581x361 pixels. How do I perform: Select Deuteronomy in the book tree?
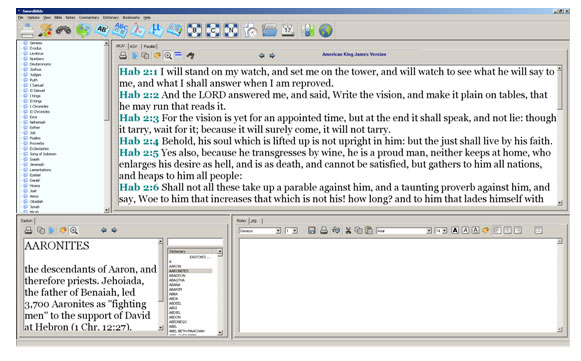click(40, 64)
